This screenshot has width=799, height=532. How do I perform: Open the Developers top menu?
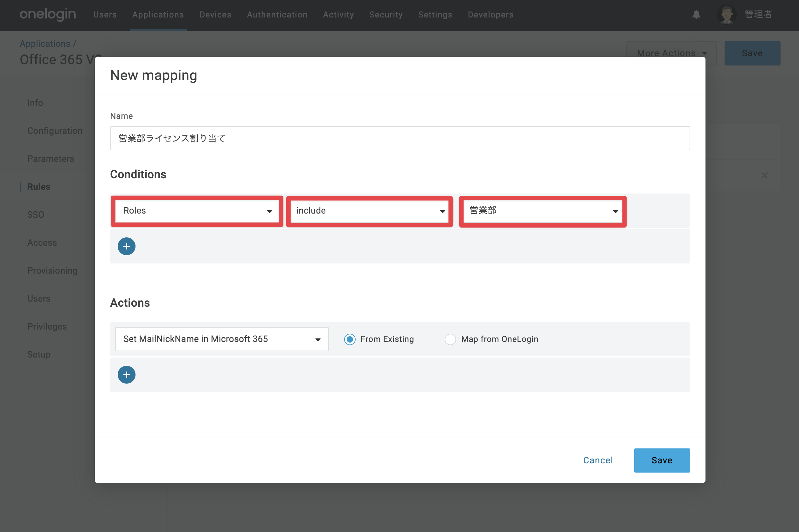coord(490,15)
